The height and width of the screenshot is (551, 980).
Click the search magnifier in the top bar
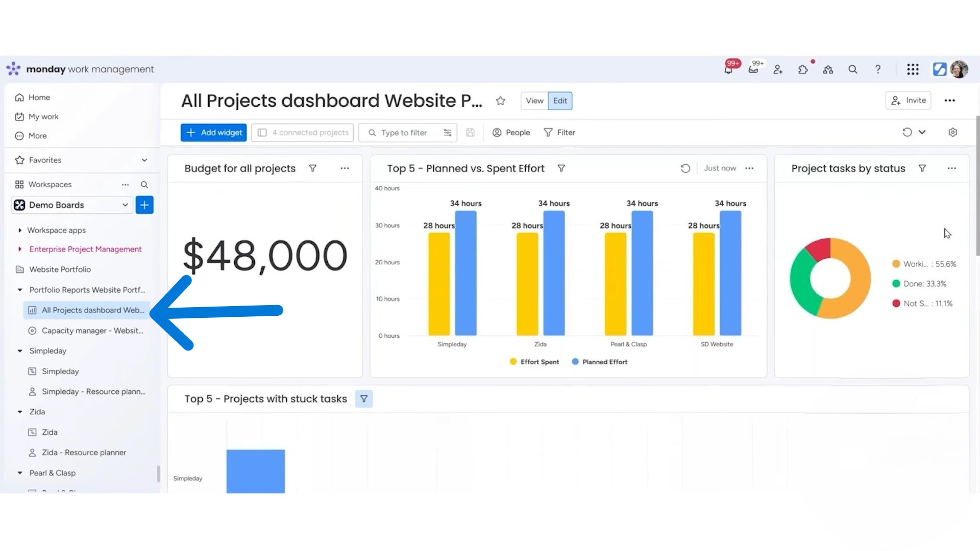click(853, 70)
